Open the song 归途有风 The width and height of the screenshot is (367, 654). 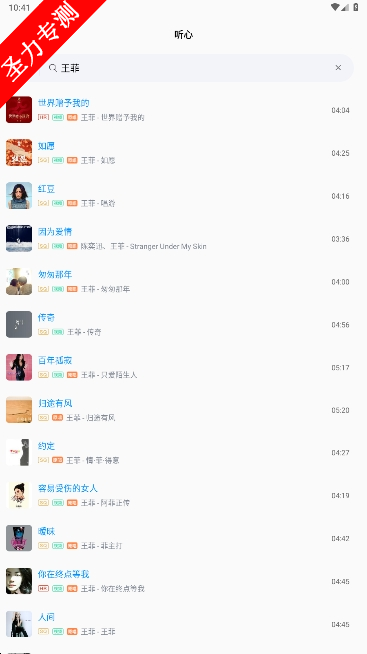(x=184, y=410)
